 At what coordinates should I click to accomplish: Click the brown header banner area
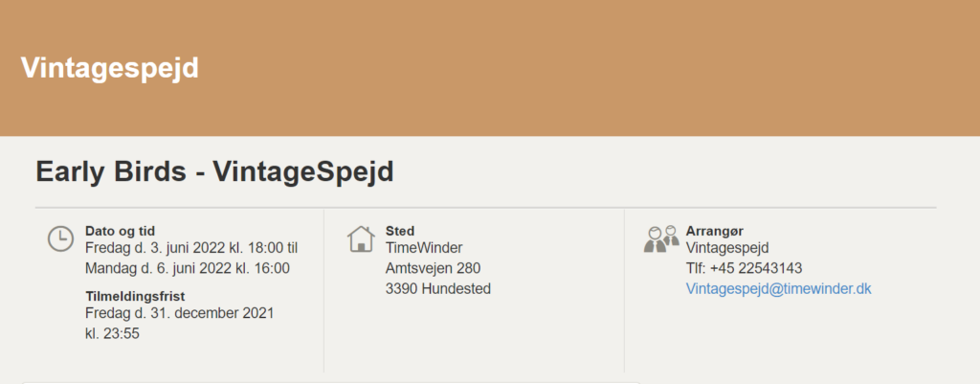point(490,68)
